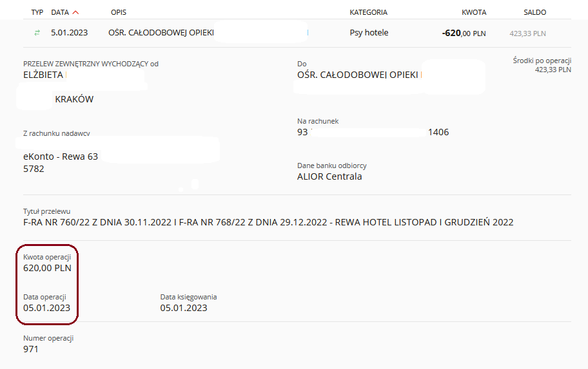Sort by DATA column header
The height and width of the screenshot is (369, 588).
point(60,12)
